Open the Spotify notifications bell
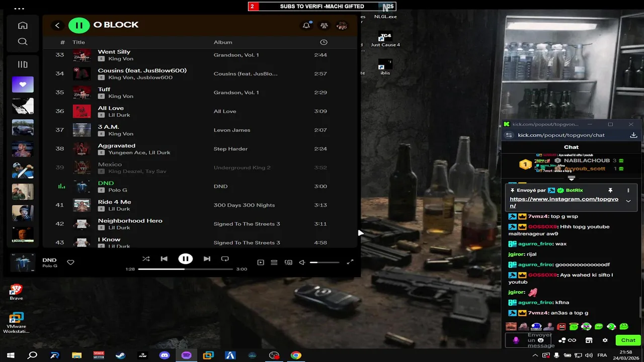 [306, 25]
